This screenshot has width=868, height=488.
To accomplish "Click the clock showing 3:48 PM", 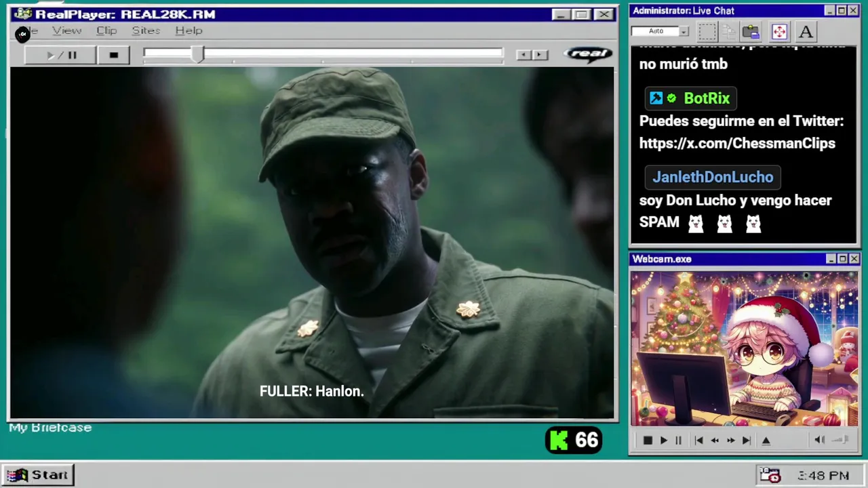I will point(823,476).
